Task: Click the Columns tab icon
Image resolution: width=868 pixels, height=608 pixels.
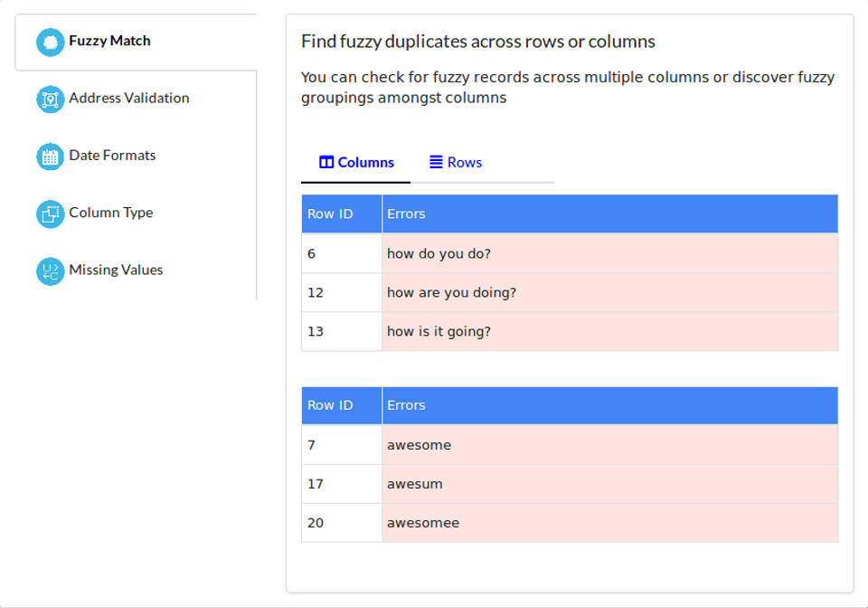Action: coord(327,163)
